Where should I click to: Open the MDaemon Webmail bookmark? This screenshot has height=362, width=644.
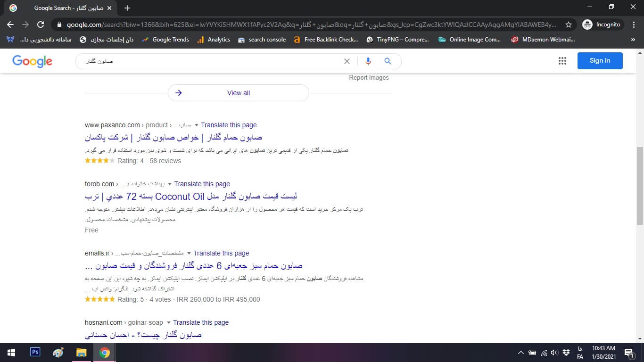tap(543, 40)
